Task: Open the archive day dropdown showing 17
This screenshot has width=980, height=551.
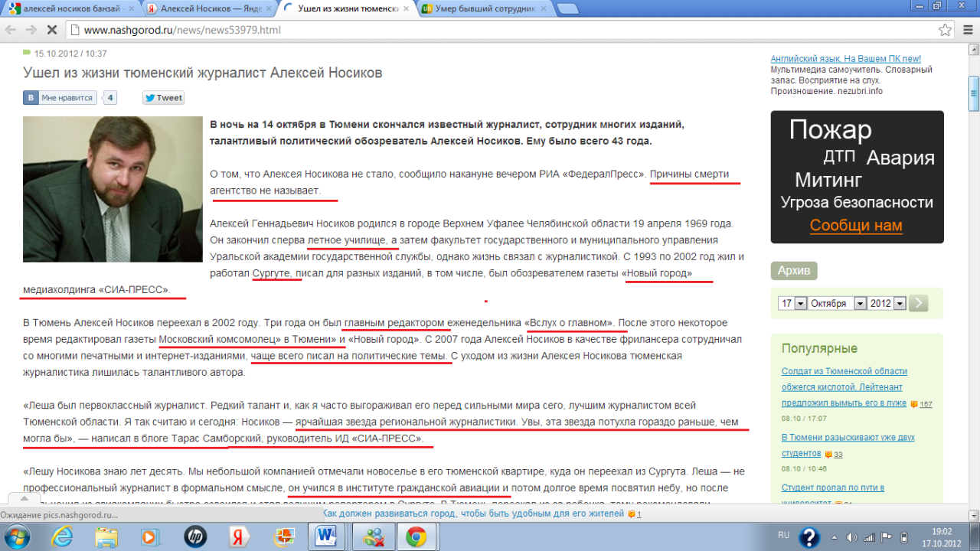Action: click(793, 303)
